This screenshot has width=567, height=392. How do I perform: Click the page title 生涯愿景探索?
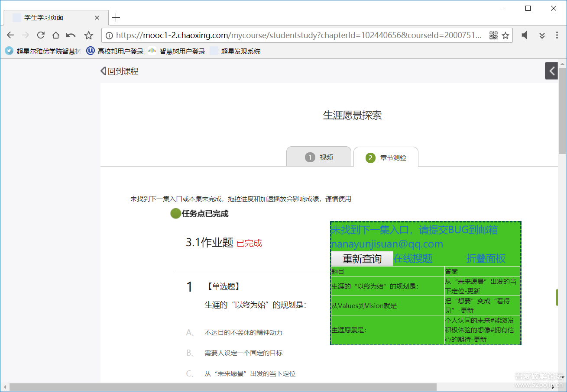353,116
